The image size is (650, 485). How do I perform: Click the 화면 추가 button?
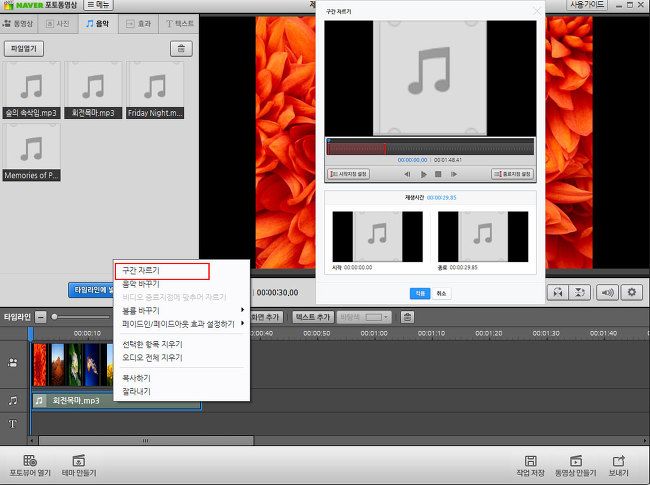tap(266, 317)
